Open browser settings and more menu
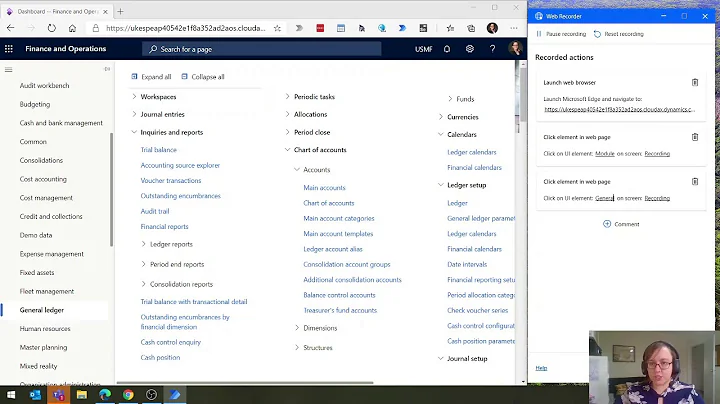The width and height of the screenshot is (720, 404). [x=514, y=28]
